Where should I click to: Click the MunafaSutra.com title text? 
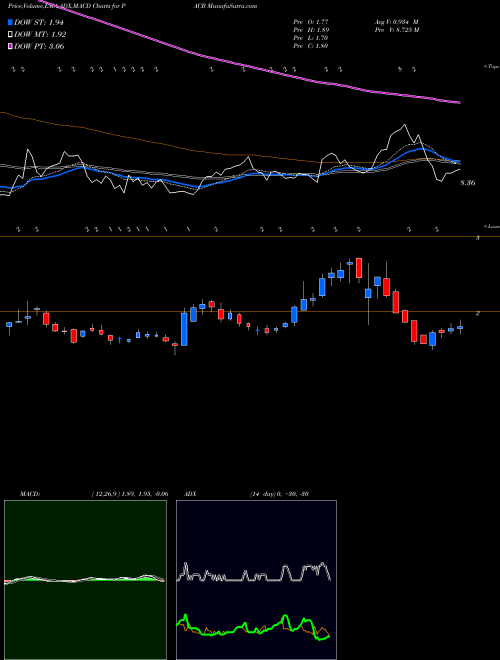tap(230, 6)
